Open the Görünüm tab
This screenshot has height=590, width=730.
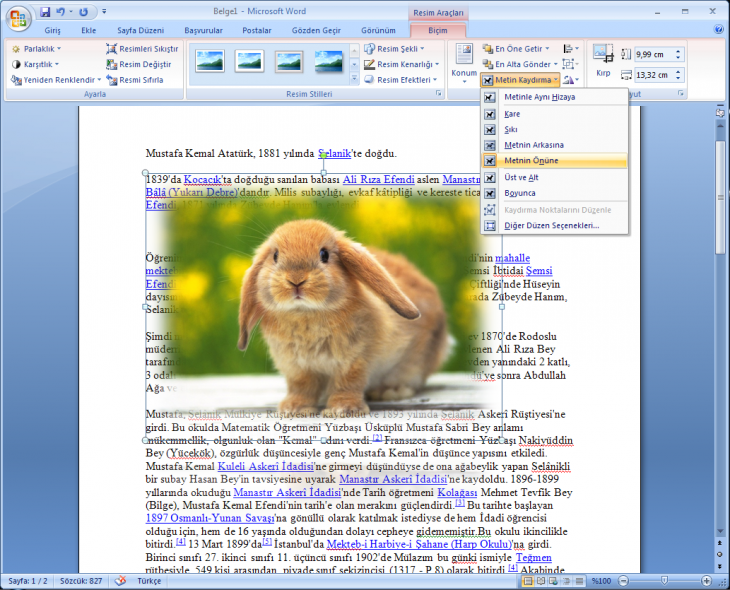[378, 30]
